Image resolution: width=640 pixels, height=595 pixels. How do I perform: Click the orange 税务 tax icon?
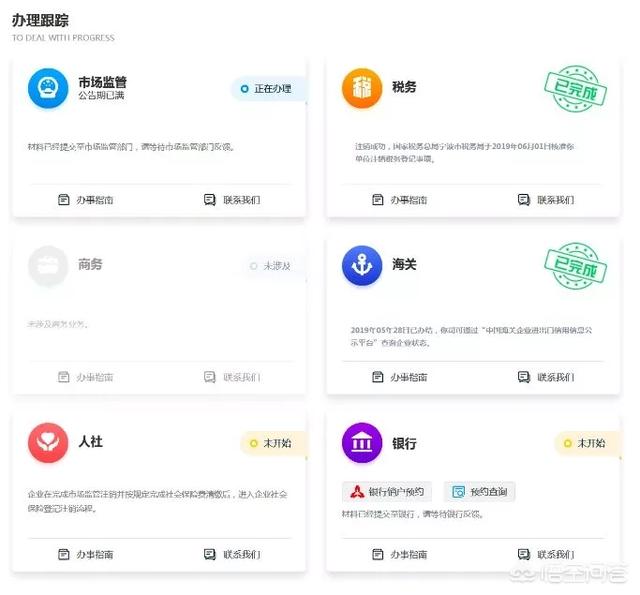pos(362,88)
